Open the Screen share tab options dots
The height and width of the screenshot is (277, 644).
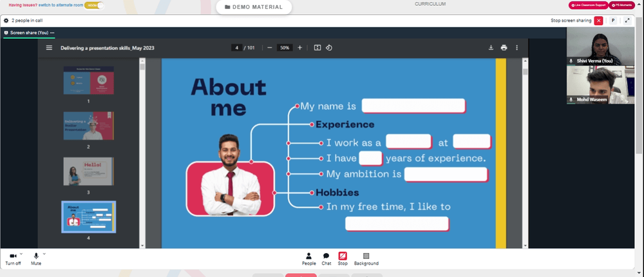coord(52,33)
